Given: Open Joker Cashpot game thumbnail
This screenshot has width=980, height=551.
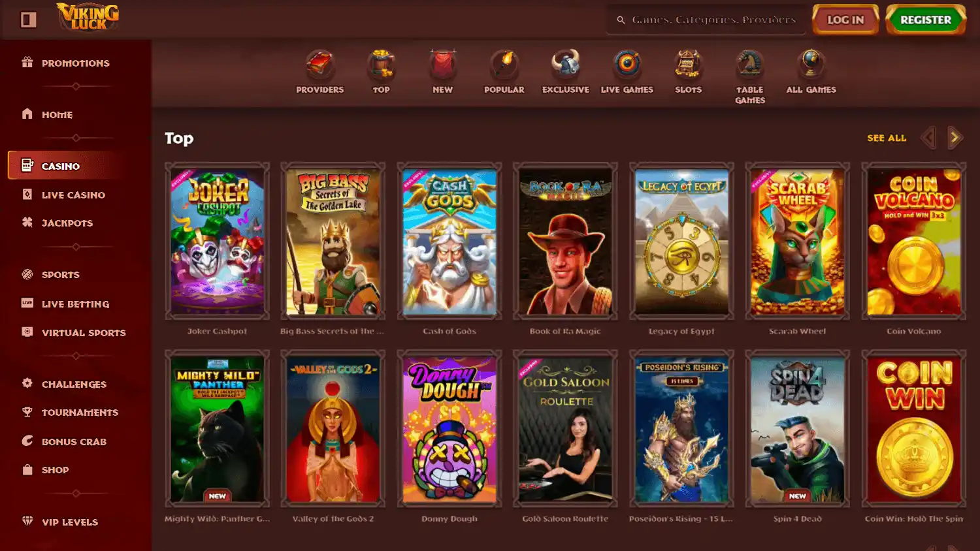Looking at the screenshot, I should pos(217,241).
